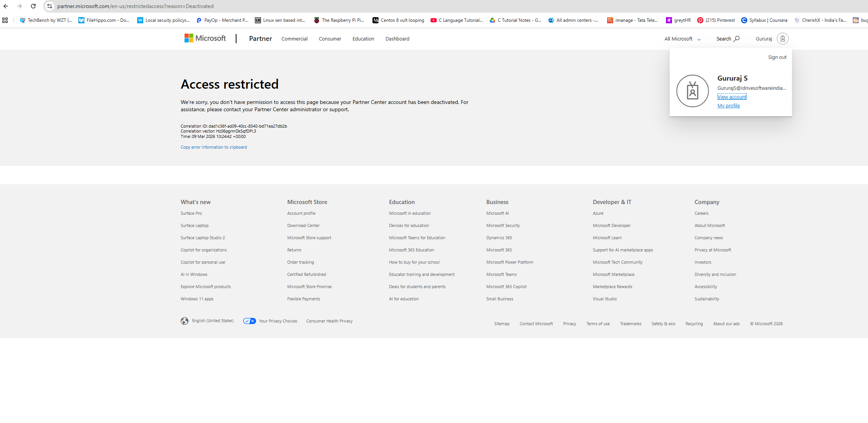Open the Careers footer link
The width and height of the screenshot is (868, 423).
pos(701,214)
